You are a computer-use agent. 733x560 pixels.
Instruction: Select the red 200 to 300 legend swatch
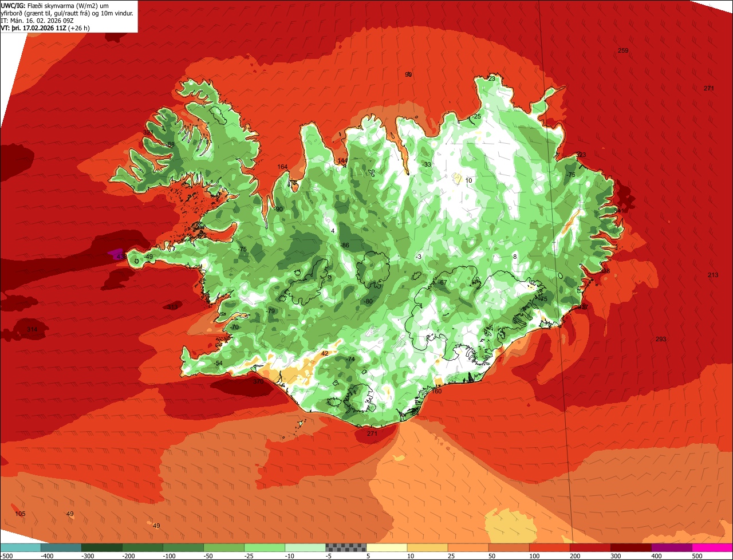coord(590,547)
